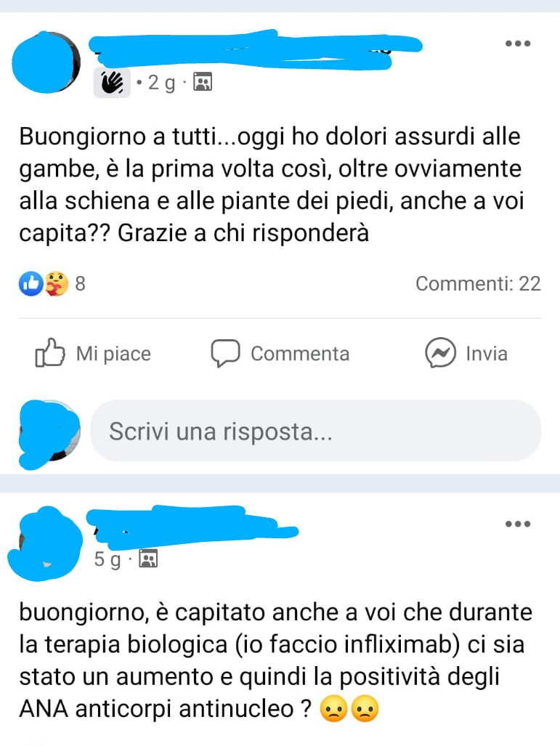
Task: Tap the speech bubble Commenta icon
Action: tap(225, 353)
